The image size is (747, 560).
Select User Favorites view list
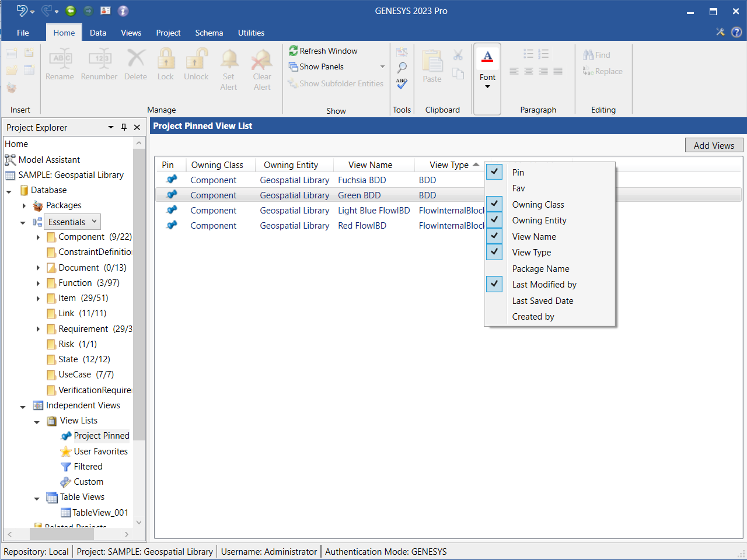pos(100,452)
